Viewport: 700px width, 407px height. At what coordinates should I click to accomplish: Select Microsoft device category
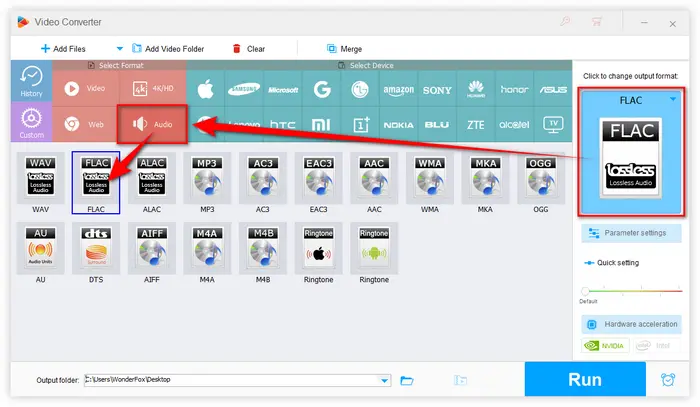coord(283,89)
